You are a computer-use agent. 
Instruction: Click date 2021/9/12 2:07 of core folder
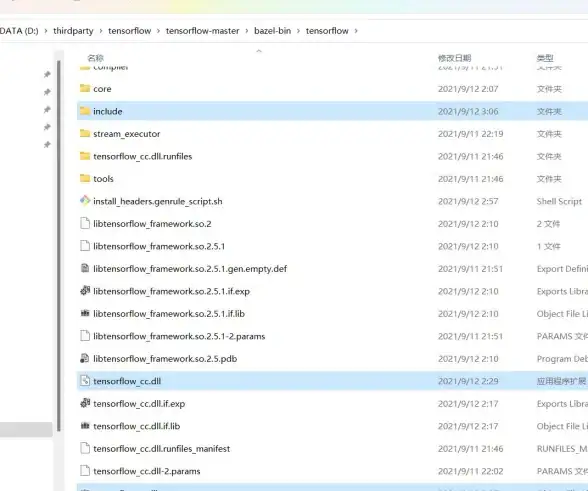tap(468, 89)
